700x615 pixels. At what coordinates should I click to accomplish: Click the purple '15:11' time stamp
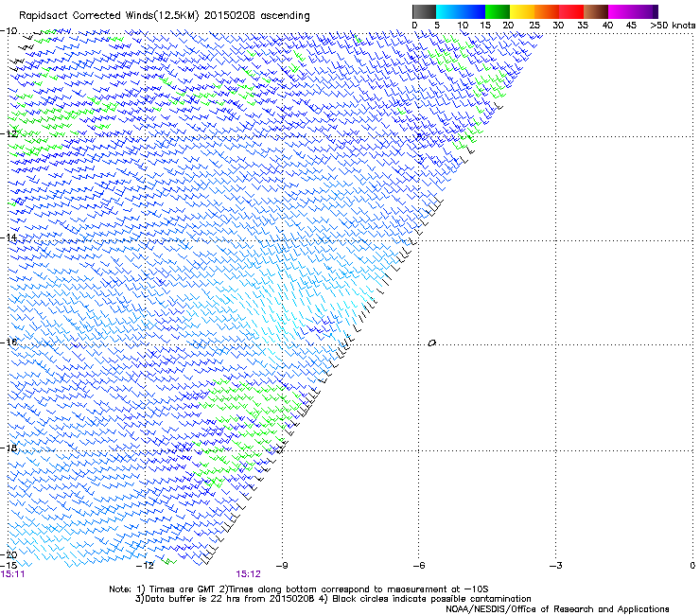(12, 574)
